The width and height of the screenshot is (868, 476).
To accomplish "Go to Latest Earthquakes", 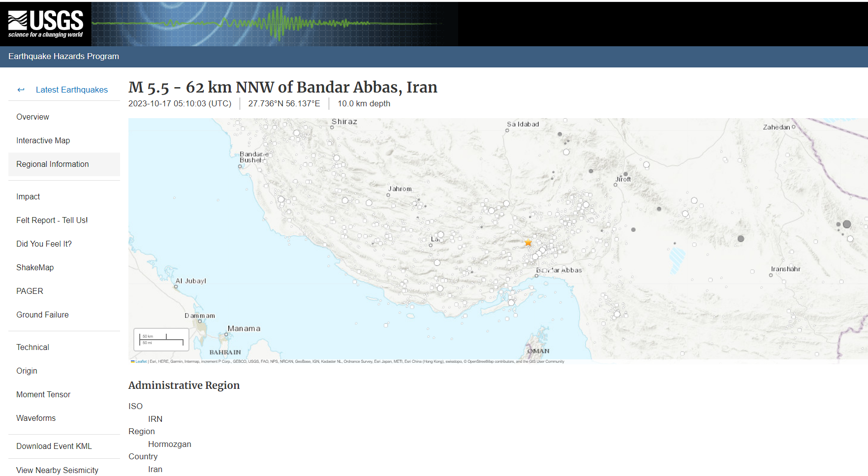I will [71, 90].
